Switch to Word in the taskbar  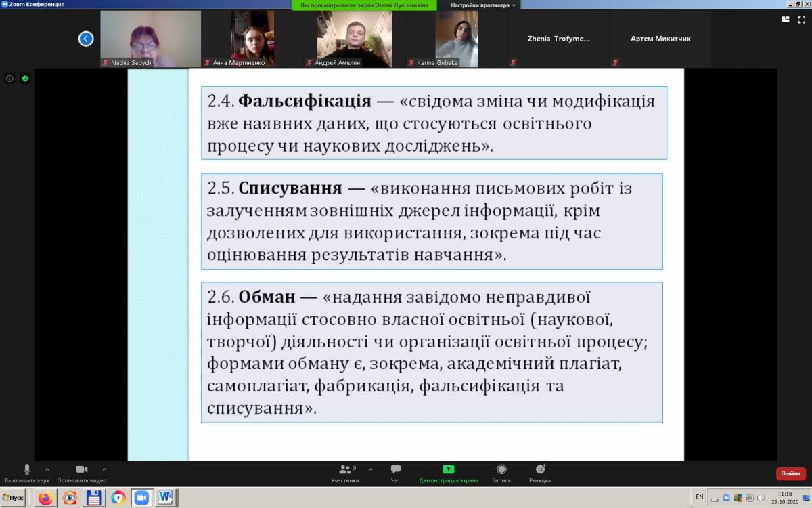pyautogui.click(x=166, y=498)
